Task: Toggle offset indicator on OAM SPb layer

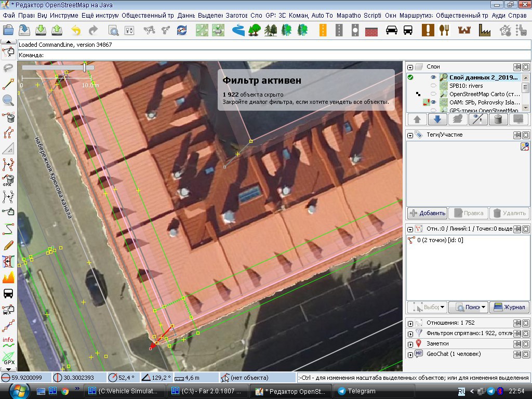Action: [x=426, y=102]
